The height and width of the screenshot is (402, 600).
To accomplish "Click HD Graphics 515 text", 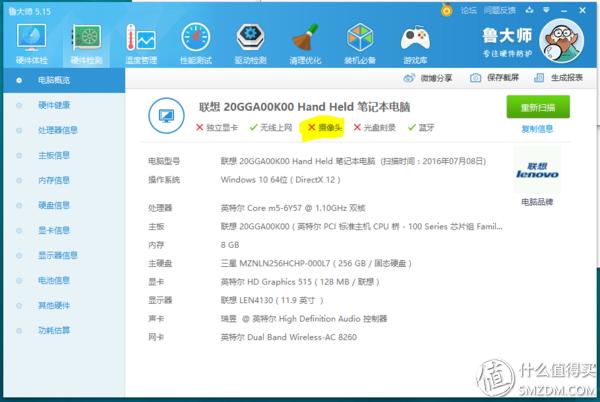I will tap(300, 282).
